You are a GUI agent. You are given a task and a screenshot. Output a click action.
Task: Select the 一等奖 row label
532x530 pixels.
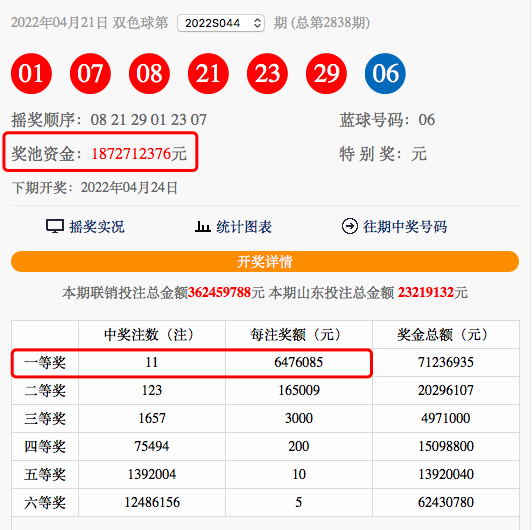click(x=45, y=362)
